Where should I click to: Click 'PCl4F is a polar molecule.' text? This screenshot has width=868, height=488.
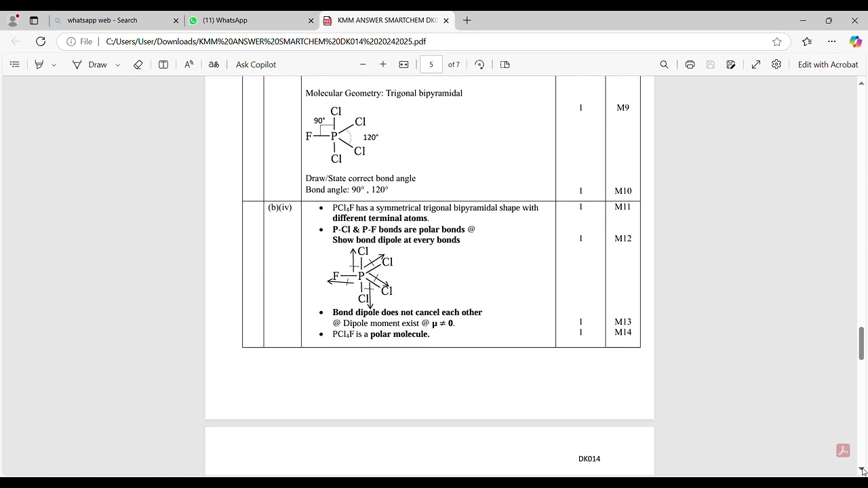point(380,334)
